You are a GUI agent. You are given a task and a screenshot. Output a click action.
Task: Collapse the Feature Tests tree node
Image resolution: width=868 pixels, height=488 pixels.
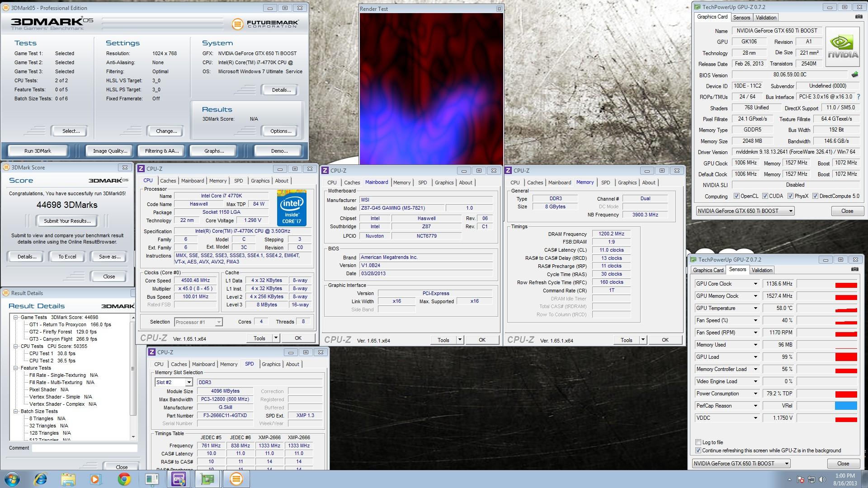point(16,368)
